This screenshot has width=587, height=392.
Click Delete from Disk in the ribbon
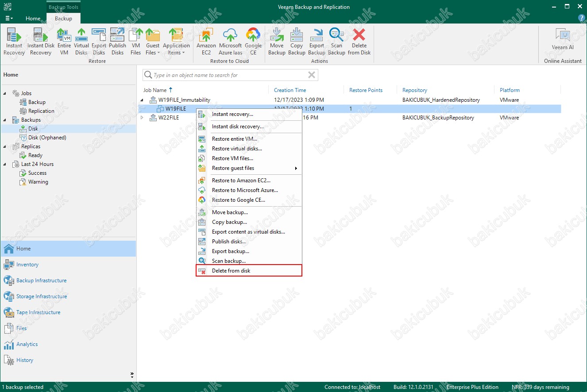pos(359,42)
